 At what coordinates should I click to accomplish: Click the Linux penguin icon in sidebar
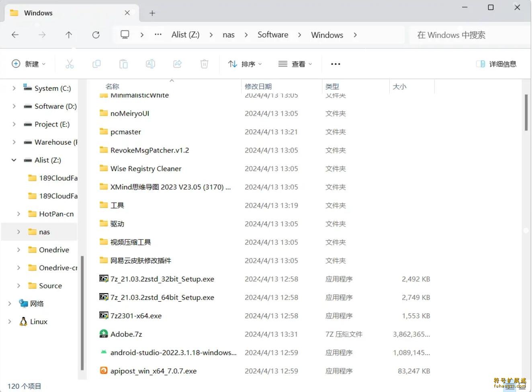coord(23,321)
